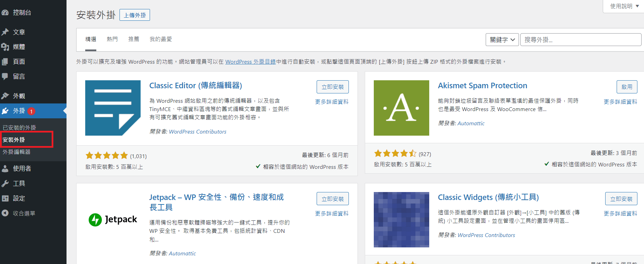Image resolution: width=644 pixels, height=264 pixels.
Task: Click the 媒體 media icon
Action: tap(5, 47)
